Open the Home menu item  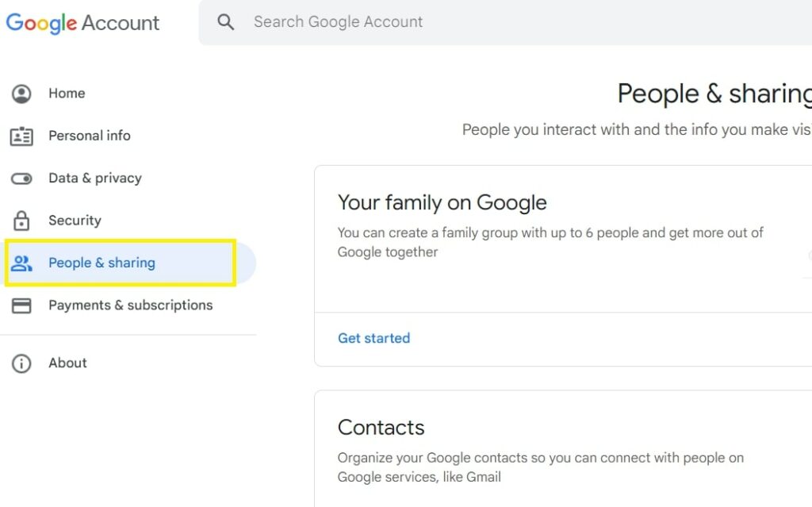[x=67, y=94]
